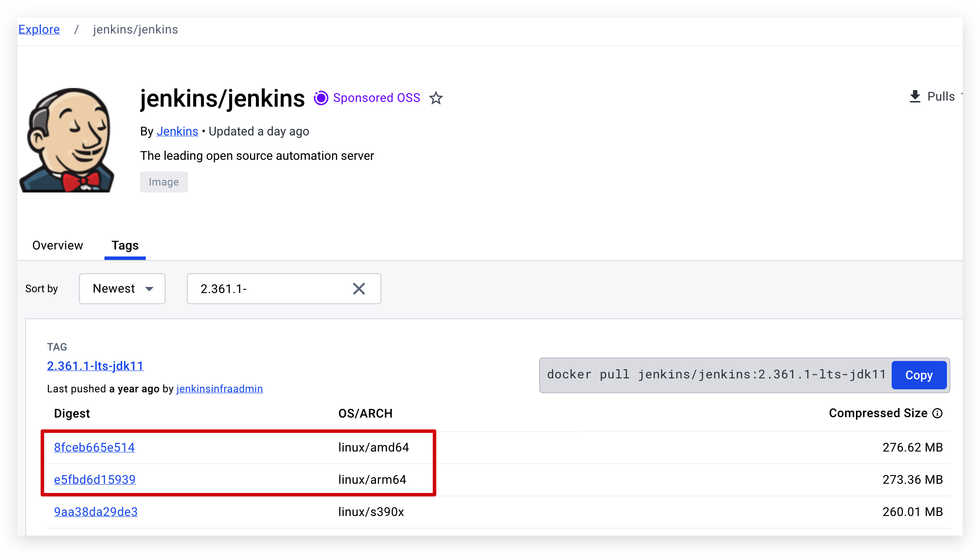The width and height of the screenshot is (980, 553).
Task: Click the Pulls download icon
Action: coord(915,97)
